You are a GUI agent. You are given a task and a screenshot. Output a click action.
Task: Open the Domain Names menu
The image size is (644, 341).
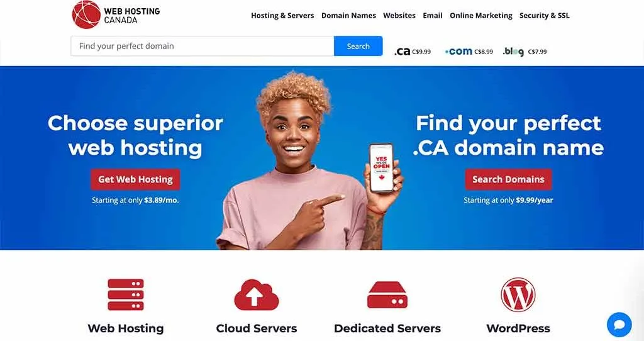(348, 16)
